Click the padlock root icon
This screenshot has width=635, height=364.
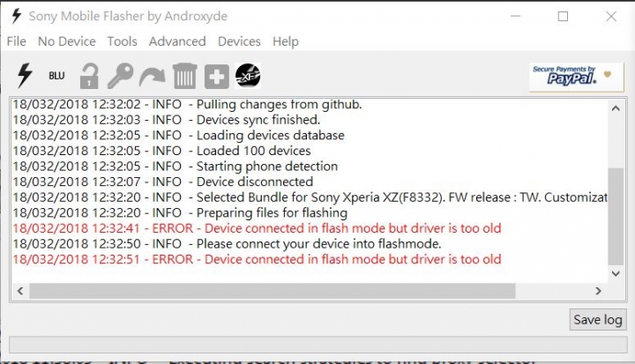click(x=89, y=76)
